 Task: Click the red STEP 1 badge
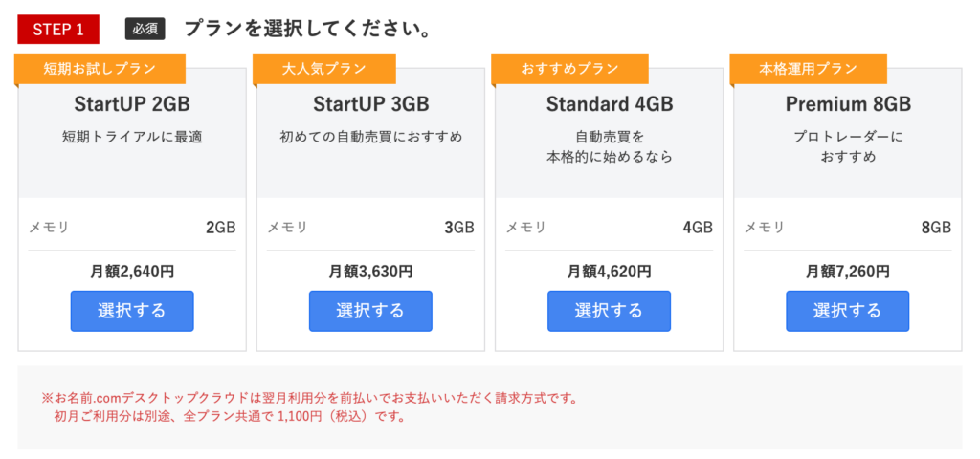coord(58,29)
